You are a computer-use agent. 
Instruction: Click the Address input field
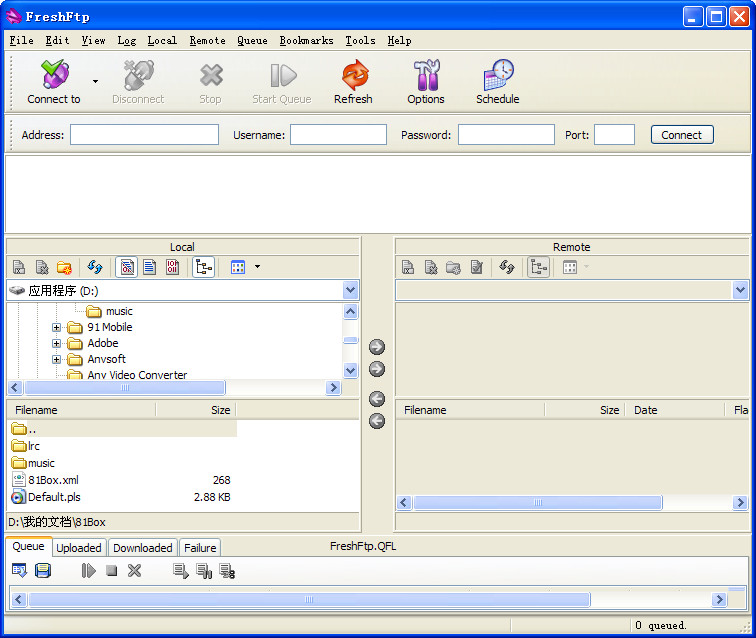tap(144, 135)
